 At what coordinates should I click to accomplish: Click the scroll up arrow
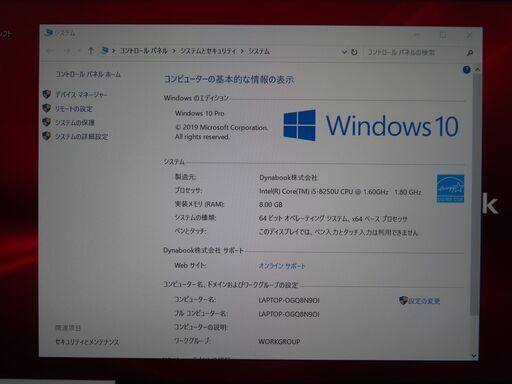click(477, 69)
